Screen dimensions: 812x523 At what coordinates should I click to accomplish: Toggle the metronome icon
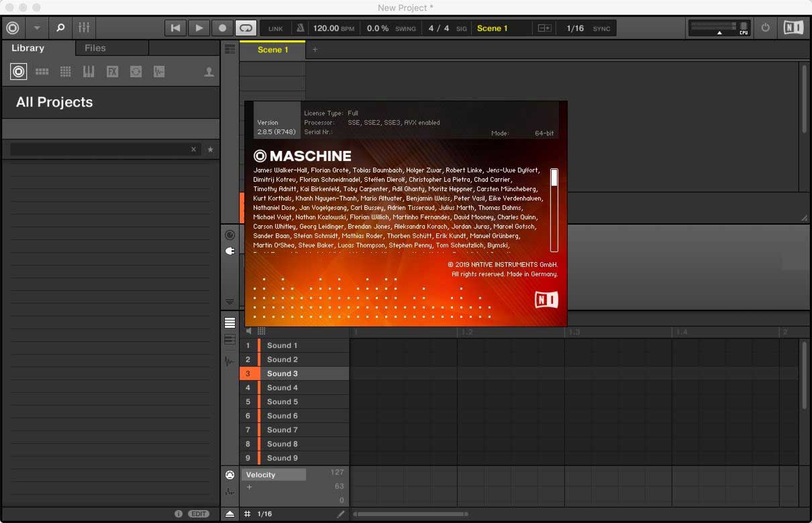pos(301,28)
